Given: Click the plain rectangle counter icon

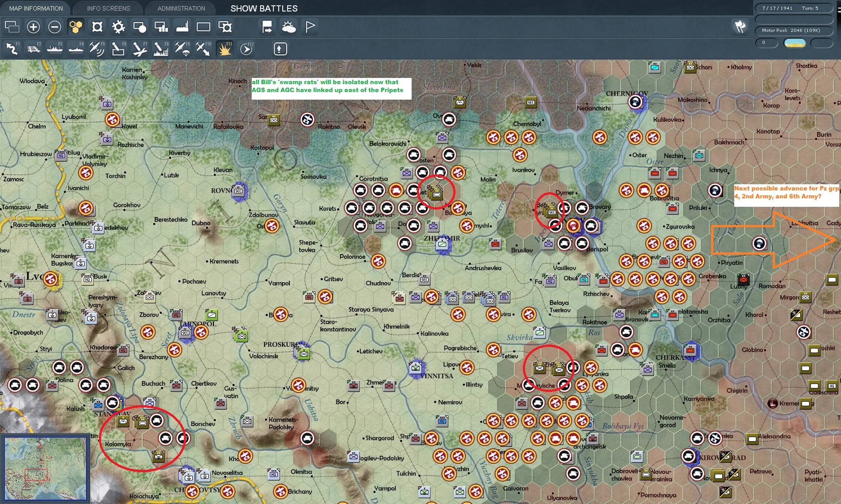Looking at the screenshot, I should (x=203, y=27).
